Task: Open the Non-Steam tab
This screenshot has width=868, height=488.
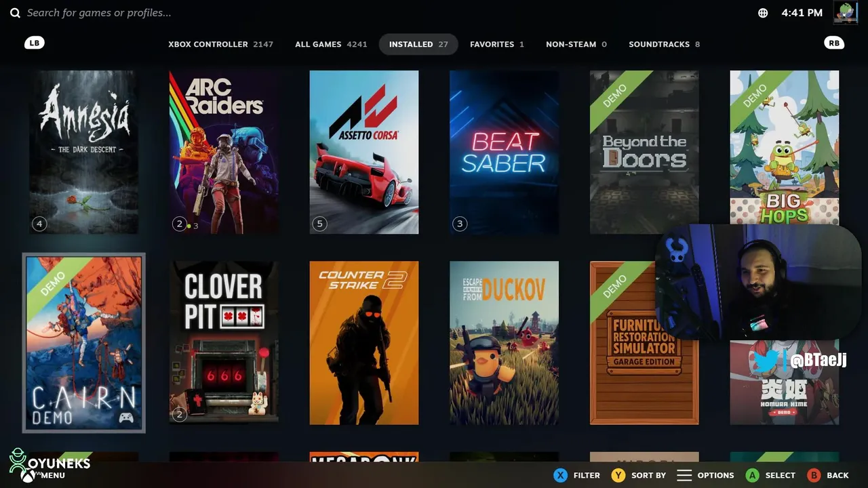Action: tap(576, 44)
